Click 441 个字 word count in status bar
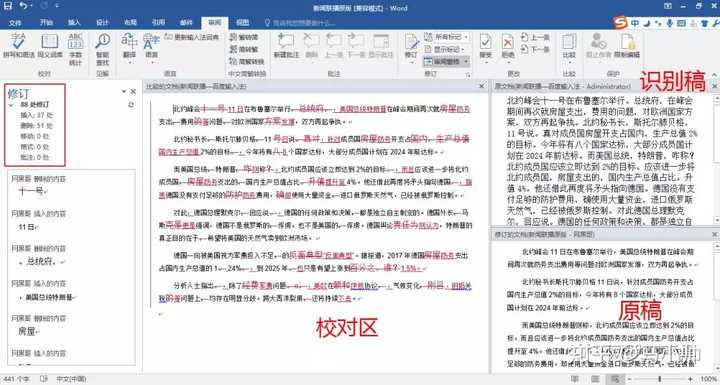The height and width of the screenshot is (385, 720). (16, 379)
